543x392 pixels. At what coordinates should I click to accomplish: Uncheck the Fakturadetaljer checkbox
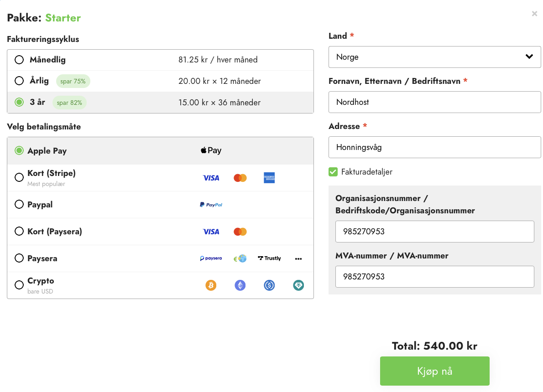coord(333,172)
